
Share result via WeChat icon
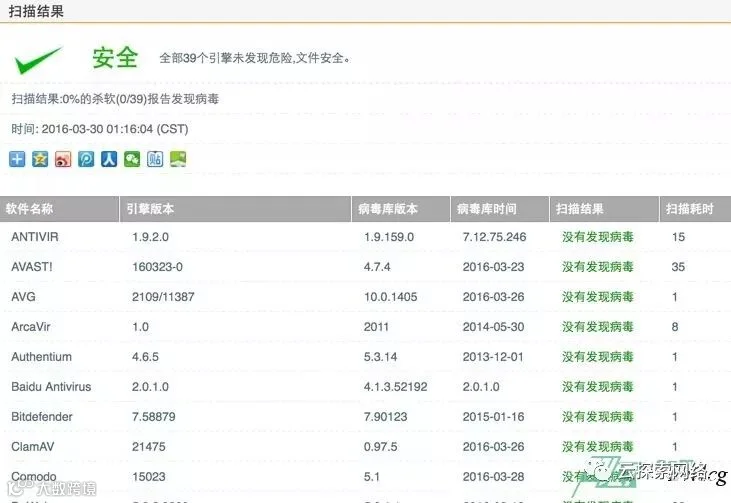pyautogui.click(x=132, y=159)
